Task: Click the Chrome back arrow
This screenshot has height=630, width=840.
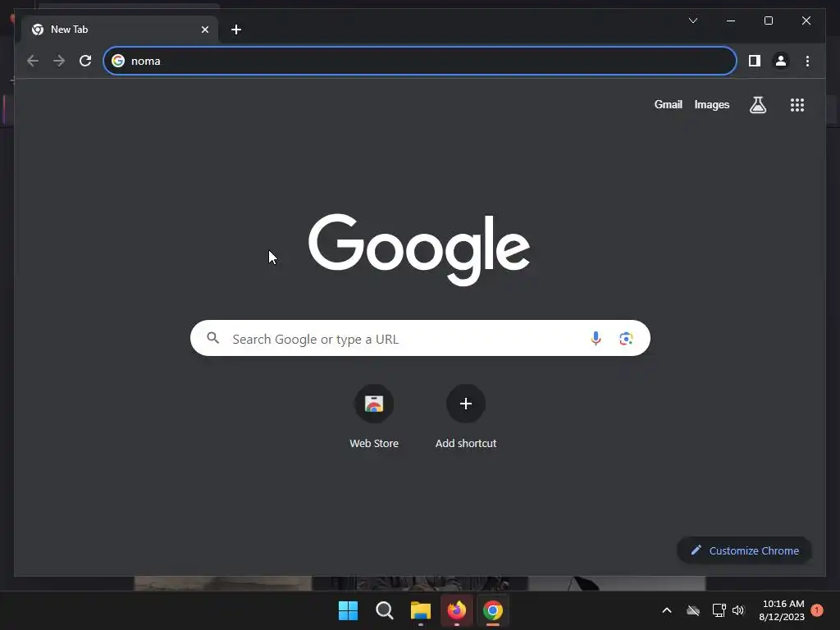Action: point(33,61)
